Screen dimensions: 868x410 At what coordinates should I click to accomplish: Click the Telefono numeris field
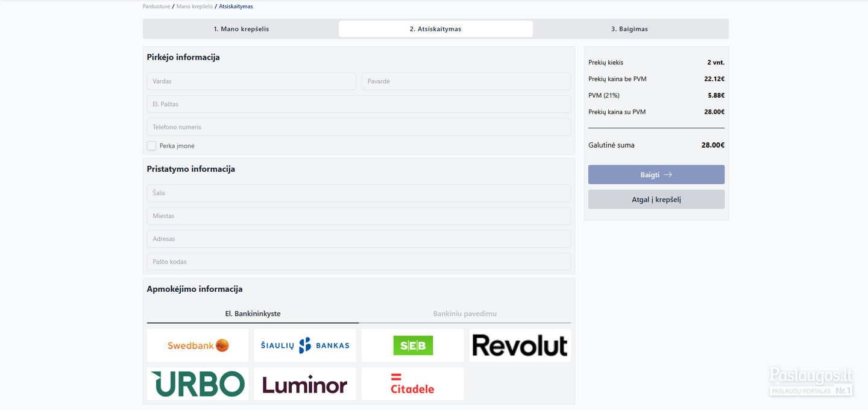359,127
